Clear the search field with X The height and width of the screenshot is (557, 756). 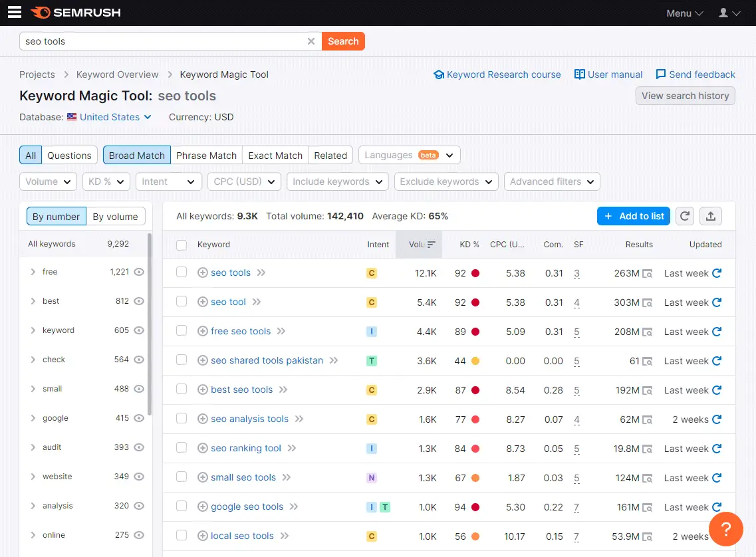[x=311, y=41]
